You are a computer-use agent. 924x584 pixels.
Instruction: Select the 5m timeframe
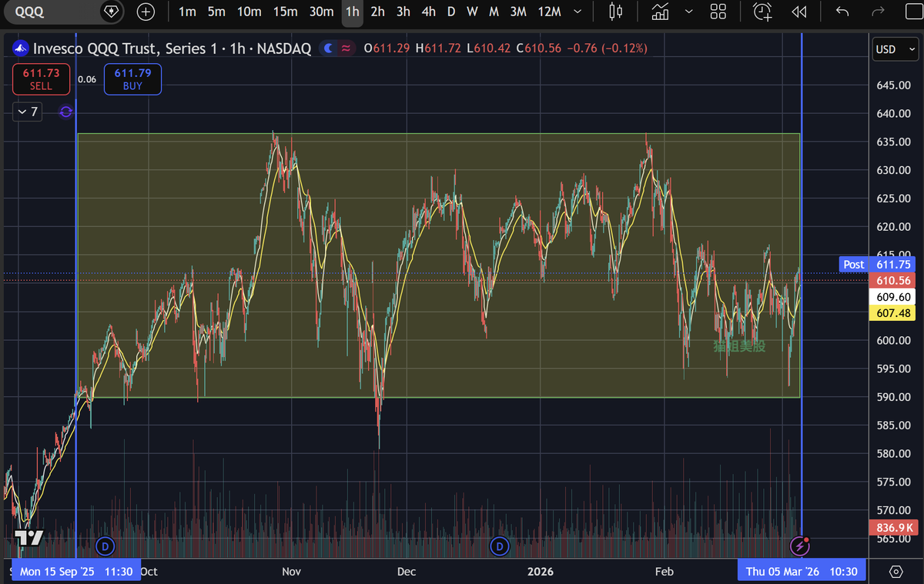click(x=216, y=12)
